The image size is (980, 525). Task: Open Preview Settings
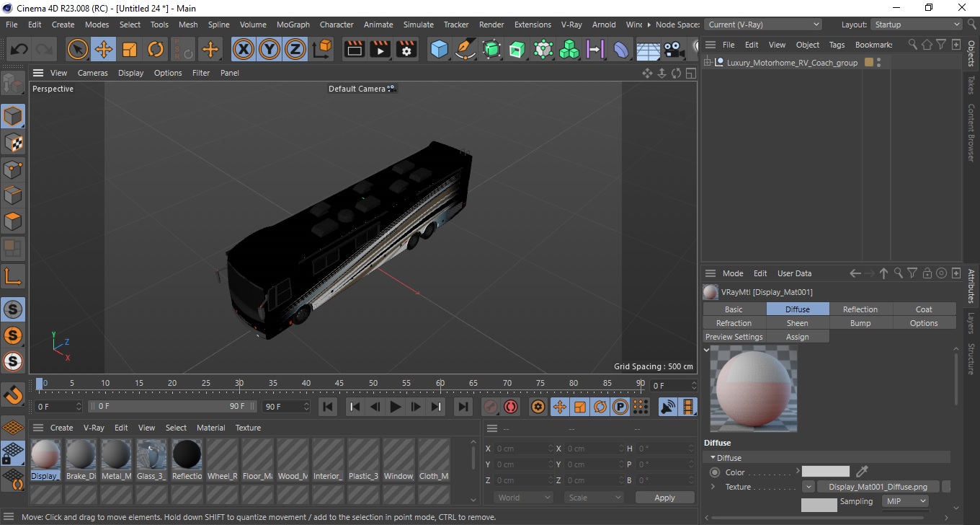(x=734, y=337)
